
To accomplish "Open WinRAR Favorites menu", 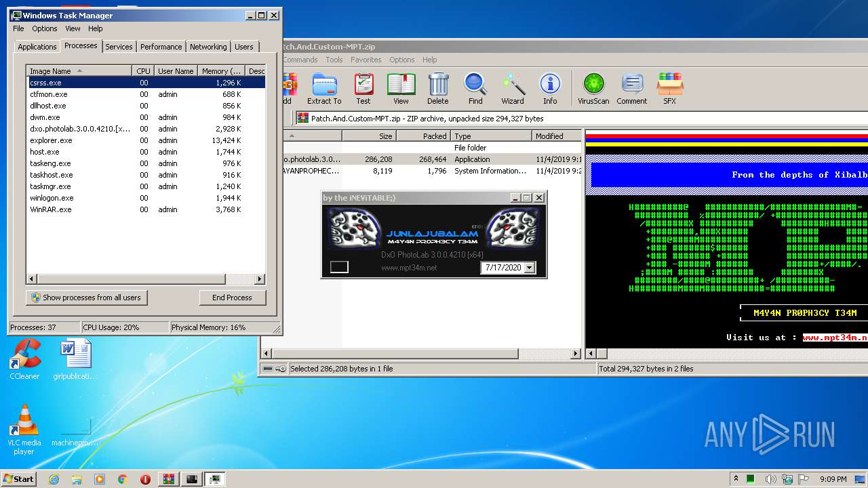I will pos(366,60).
